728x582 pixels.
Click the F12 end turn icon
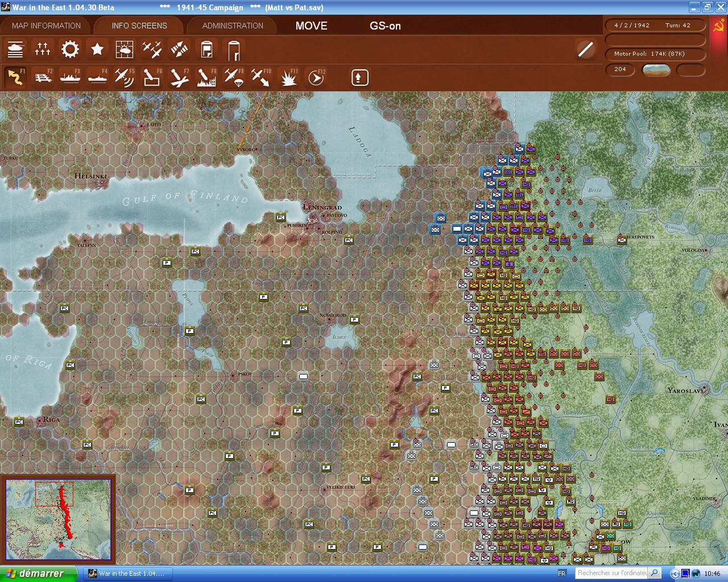point(316,77)
